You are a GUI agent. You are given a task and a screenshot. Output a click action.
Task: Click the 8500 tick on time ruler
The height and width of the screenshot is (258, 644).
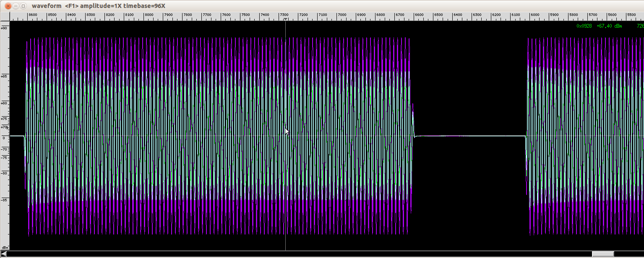pos(52,15)
